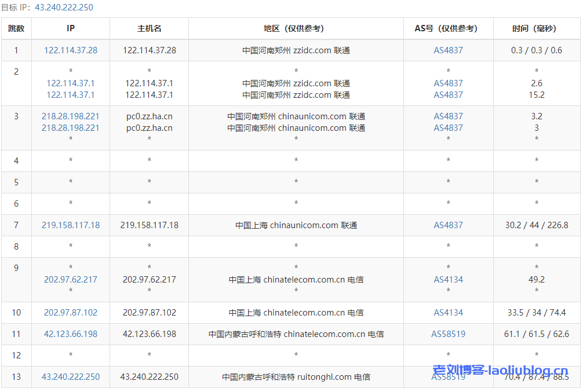
Task: Open IP link 42.123.66.198
Action: coord(71,334)
